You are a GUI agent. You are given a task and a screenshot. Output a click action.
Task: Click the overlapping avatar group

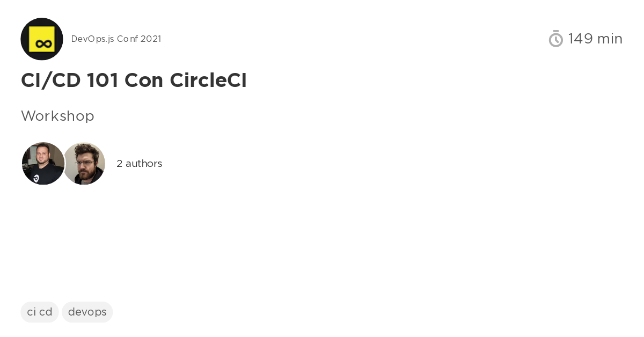tap(63, 163)
